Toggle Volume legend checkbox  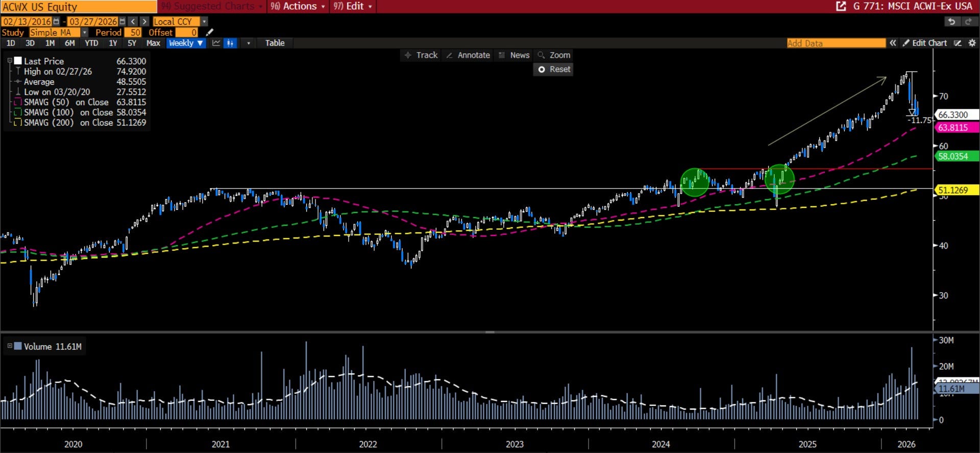18,346
